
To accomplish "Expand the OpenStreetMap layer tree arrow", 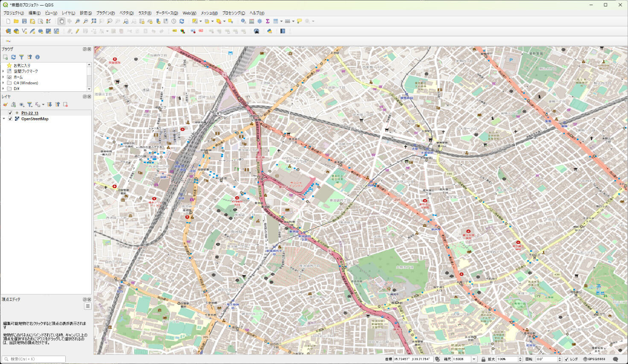I will coord(4,119).
